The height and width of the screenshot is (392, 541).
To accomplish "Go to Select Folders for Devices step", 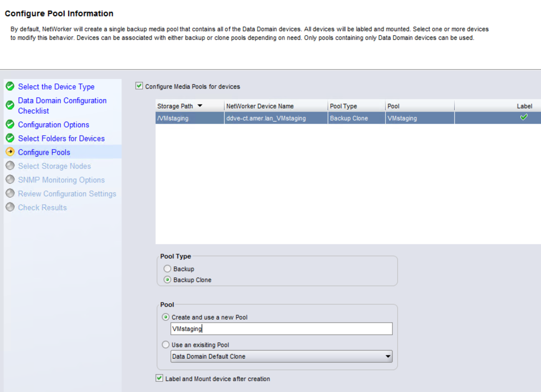I will (61, 138).
